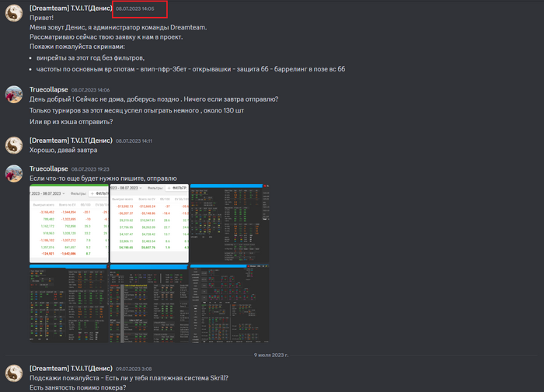The height and width of the screenshot is (392, 544).
Task: Open bottom-middle dark stats popup thumbnail
Action: click(x=149, y=304)
